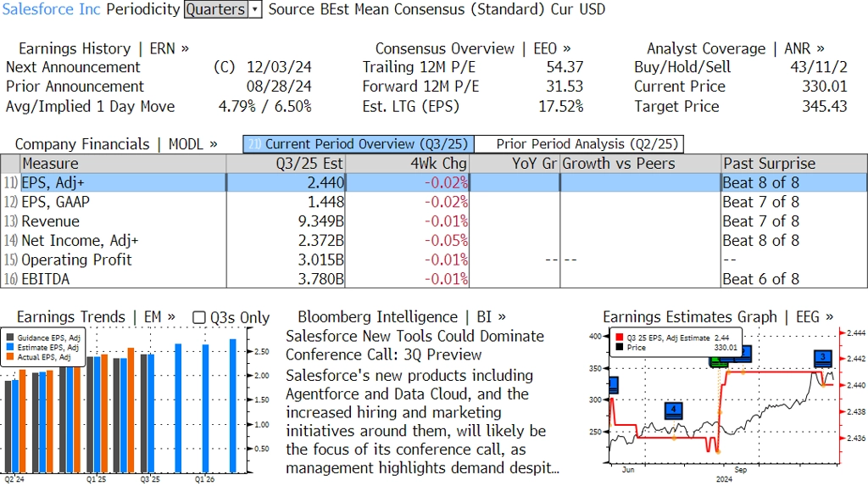Click orange Actual EPS, Adj legend swatch
Viewport: 868px width, 486px height.
point(10,357)
